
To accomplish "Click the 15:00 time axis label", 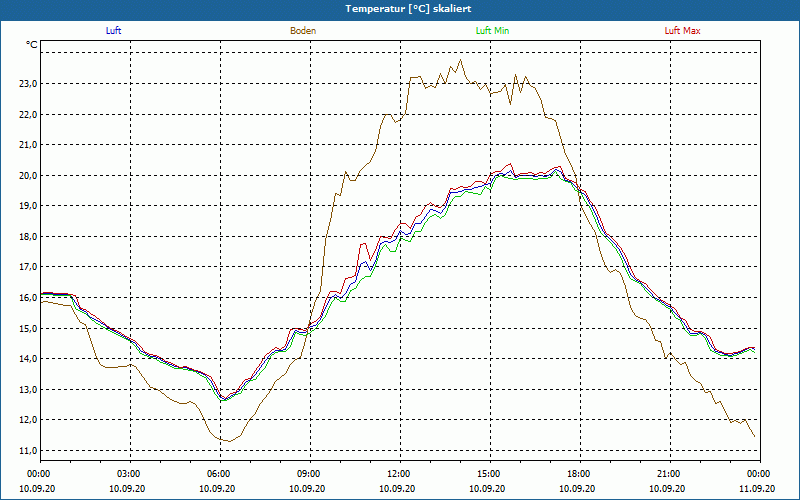I will tap(490, 474).
